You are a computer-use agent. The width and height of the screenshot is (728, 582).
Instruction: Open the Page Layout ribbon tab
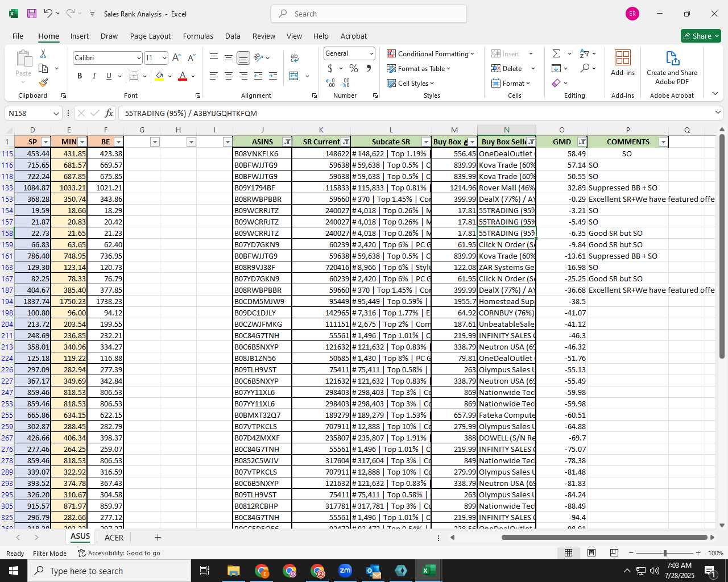150,36
